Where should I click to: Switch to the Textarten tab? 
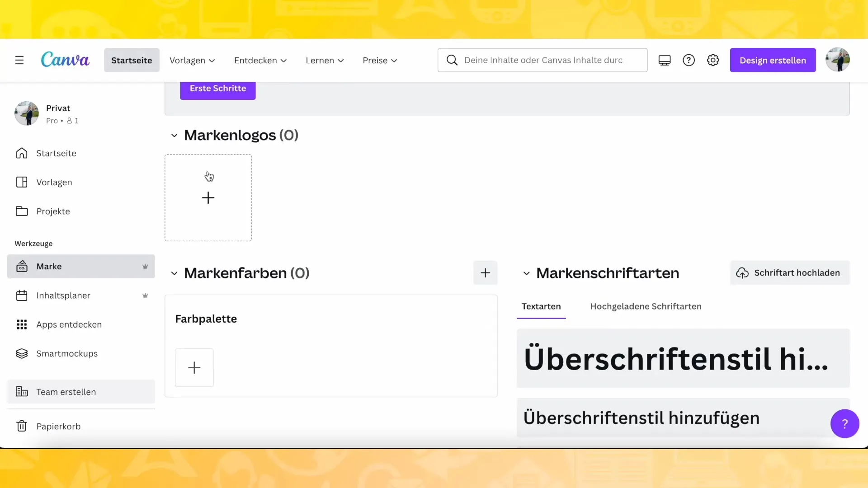(x=541, y=306)
